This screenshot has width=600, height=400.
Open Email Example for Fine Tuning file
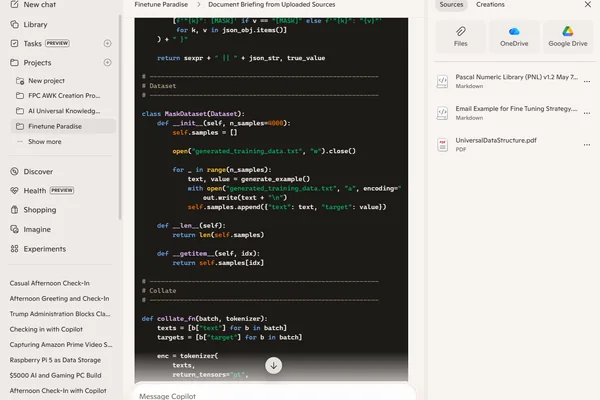[516, 113]
